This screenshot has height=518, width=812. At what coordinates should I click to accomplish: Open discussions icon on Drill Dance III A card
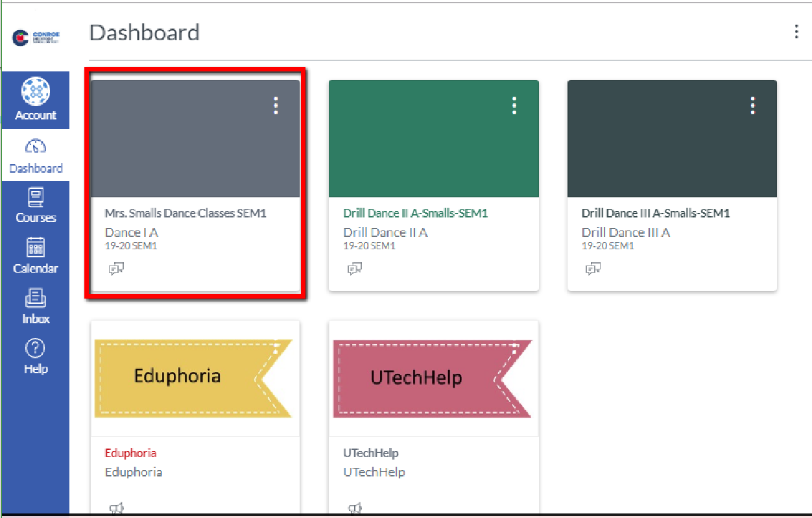[593, 269]
